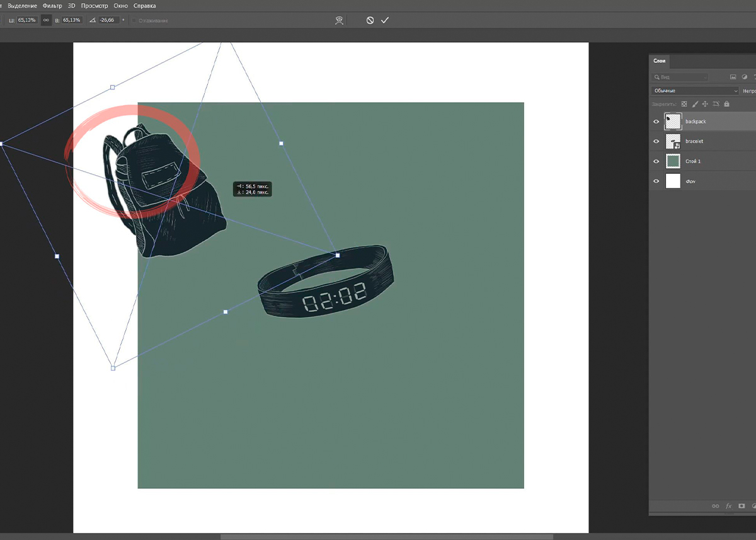Toggle the aspect ratio link between width and height
Viewport: 756px width, 540px height.
tap(46, 20)
